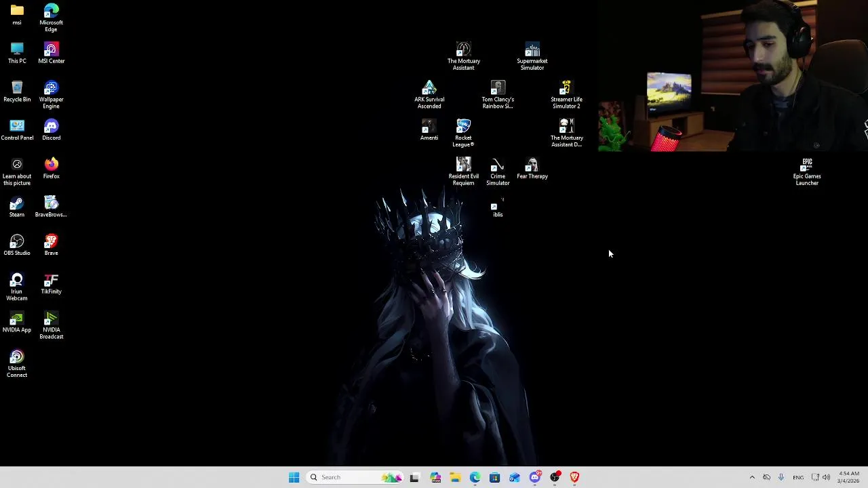Click the microphone tray icon

point(781,477)
